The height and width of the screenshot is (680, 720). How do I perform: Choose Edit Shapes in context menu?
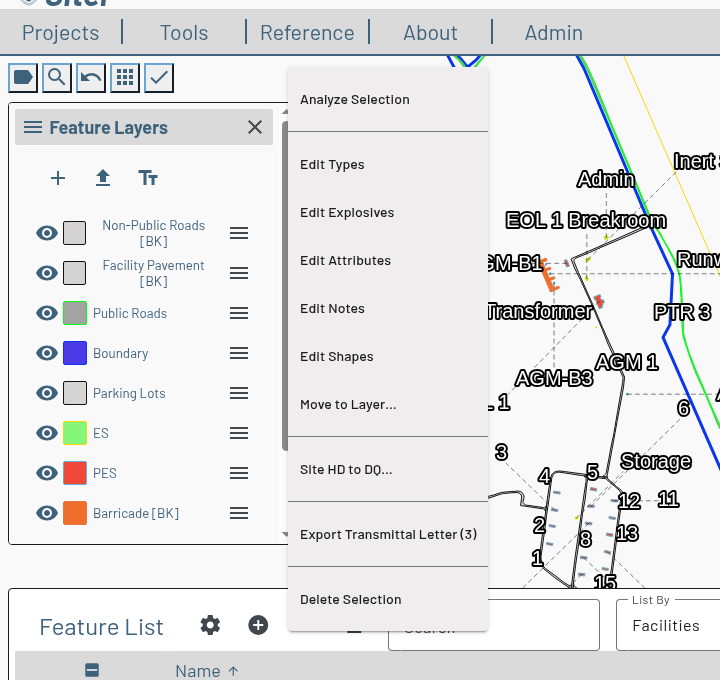[388, 356]
